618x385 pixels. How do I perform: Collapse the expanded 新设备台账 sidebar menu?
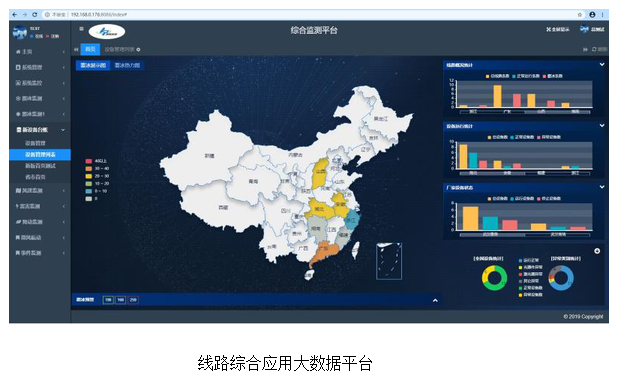click(40, 130)
